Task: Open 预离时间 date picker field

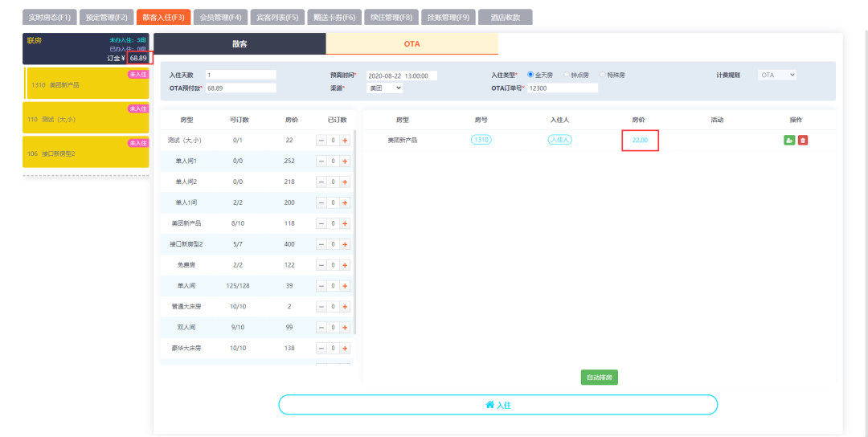Action: pos(401,76)
